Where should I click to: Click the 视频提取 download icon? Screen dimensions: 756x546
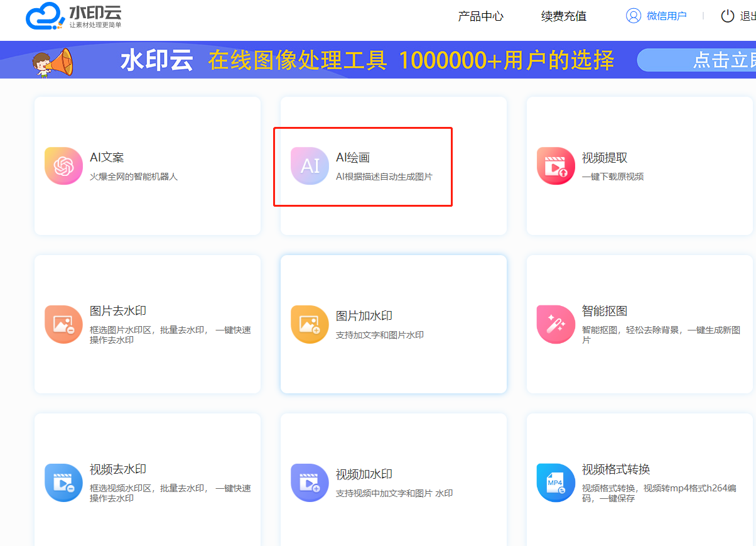coord(556,166)
